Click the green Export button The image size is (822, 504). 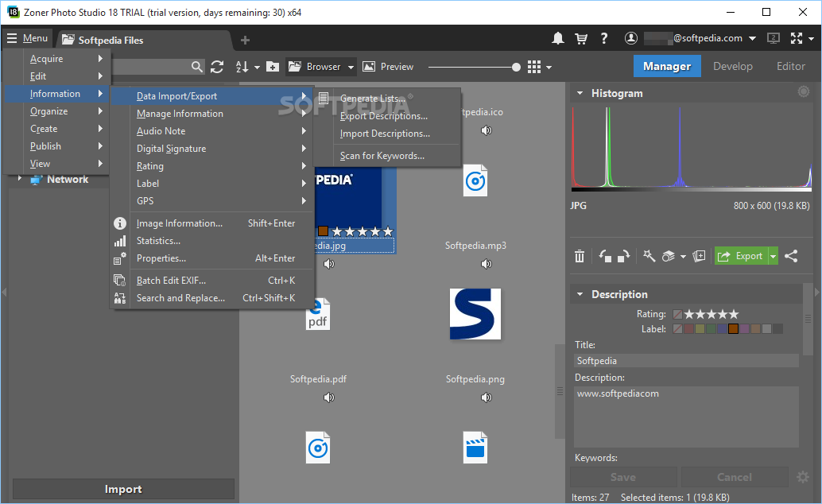click(741, 256)
